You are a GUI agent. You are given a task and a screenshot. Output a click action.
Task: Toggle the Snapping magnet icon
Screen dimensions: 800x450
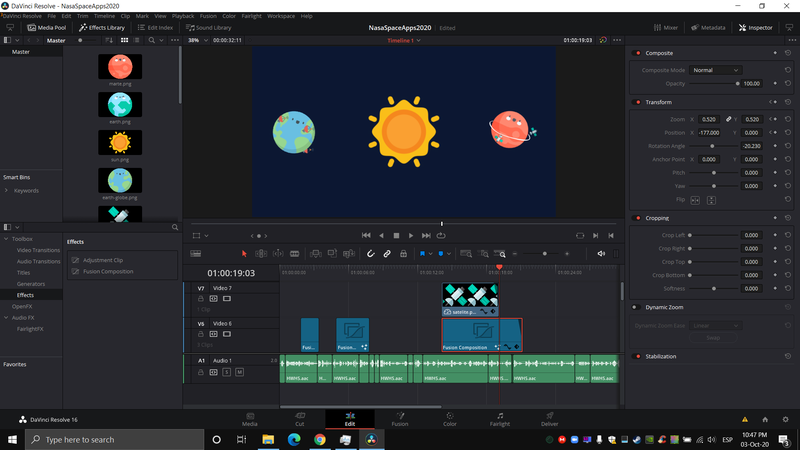371,254
